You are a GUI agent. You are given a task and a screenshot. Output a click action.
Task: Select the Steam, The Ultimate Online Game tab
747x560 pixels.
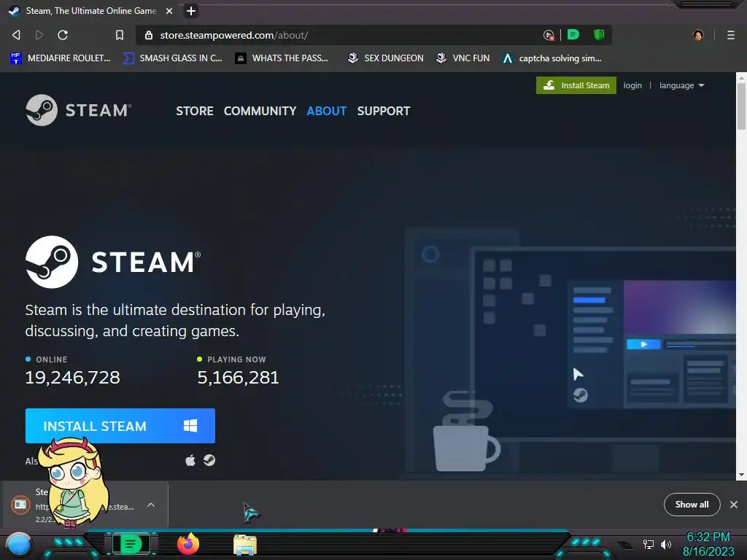pyautogui.click(x=90, y=10)
